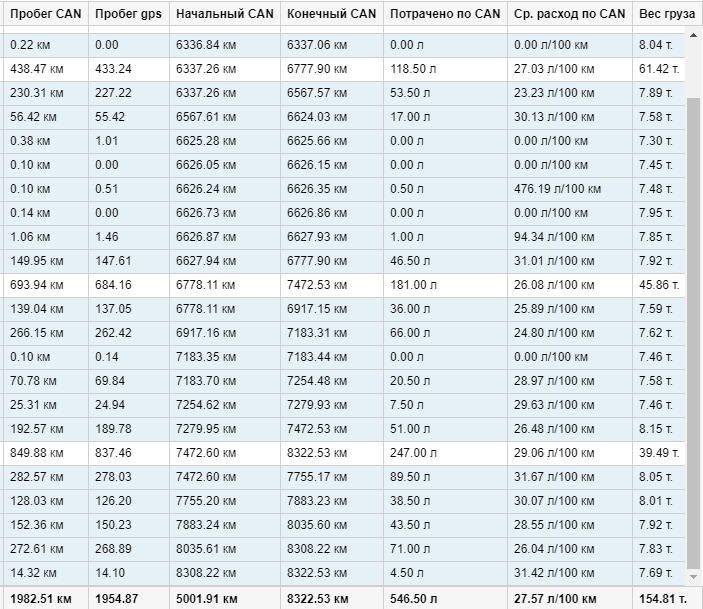The image size is (703, 609).
Task: Click the fuel value 118.50 л
Action: [x=413, y=69]
